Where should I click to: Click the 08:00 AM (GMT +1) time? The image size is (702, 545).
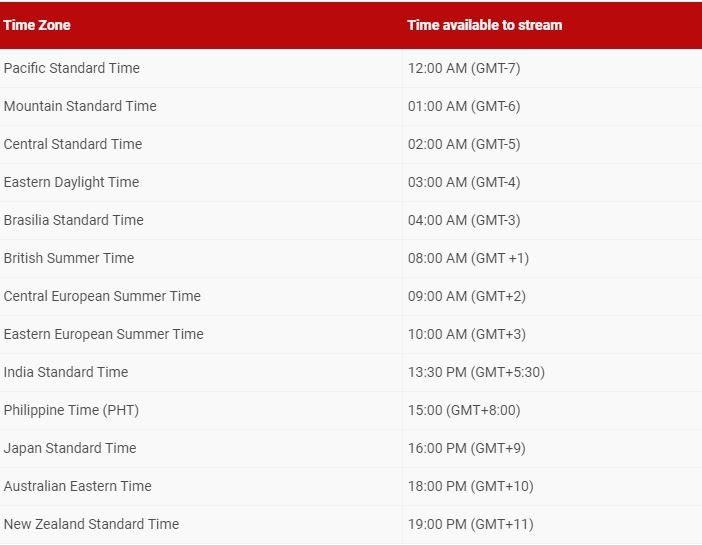[468, 258]
